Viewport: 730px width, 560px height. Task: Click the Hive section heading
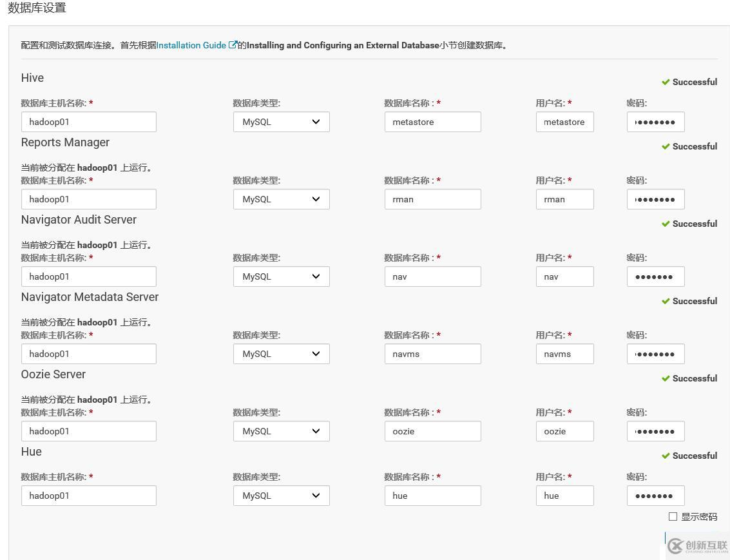click(x=33, y=78)
